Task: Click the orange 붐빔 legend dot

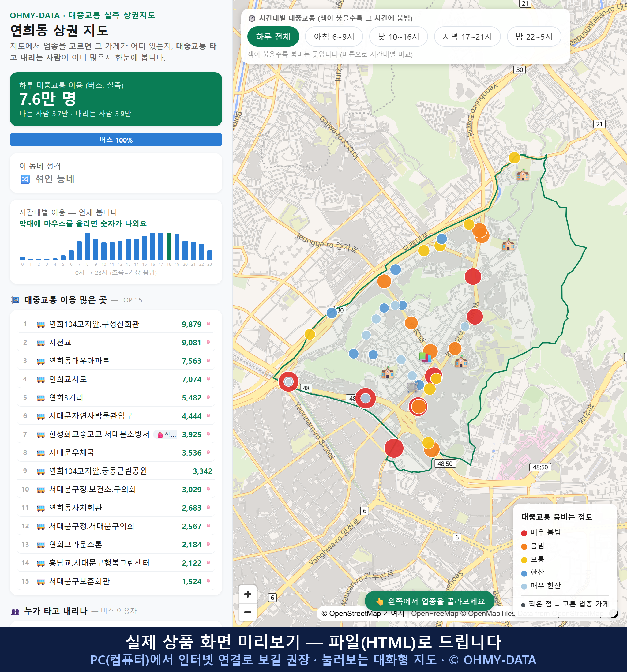Action: [x=524, y=546]
